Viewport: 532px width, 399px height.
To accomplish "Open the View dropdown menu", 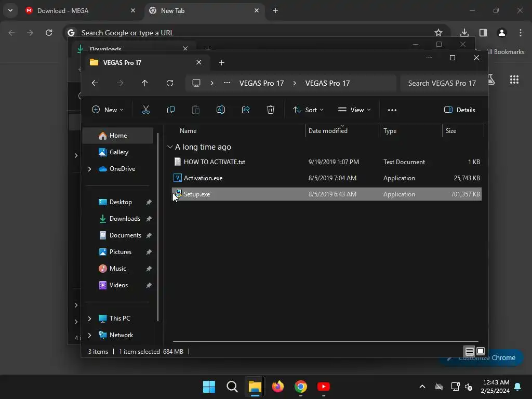I will pos(354,110).
